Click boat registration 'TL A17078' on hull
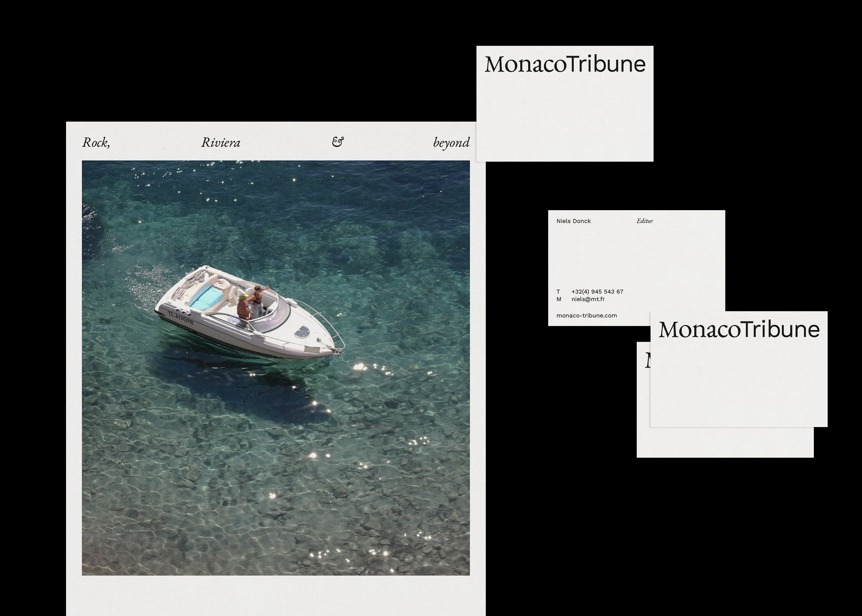Viewport: 862px width, 616px height. tap(180, 318)
